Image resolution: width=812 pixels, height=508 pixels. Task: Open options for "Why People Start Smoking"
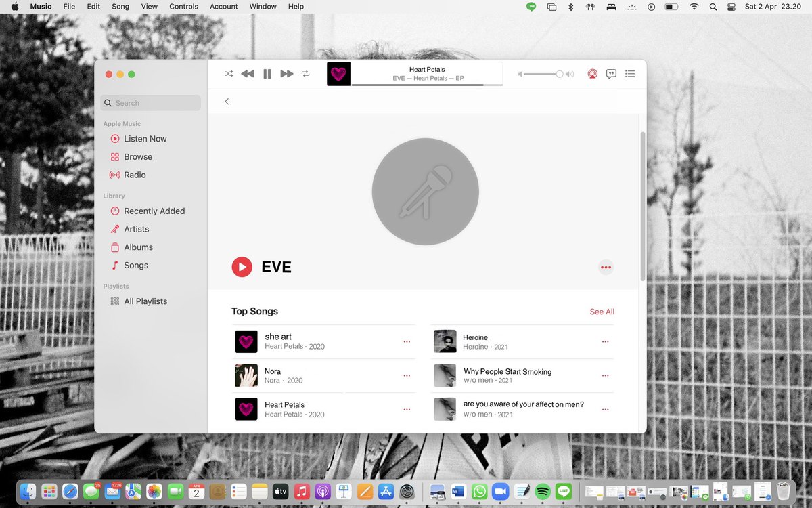pyautogui.click(x=605, y=375)
